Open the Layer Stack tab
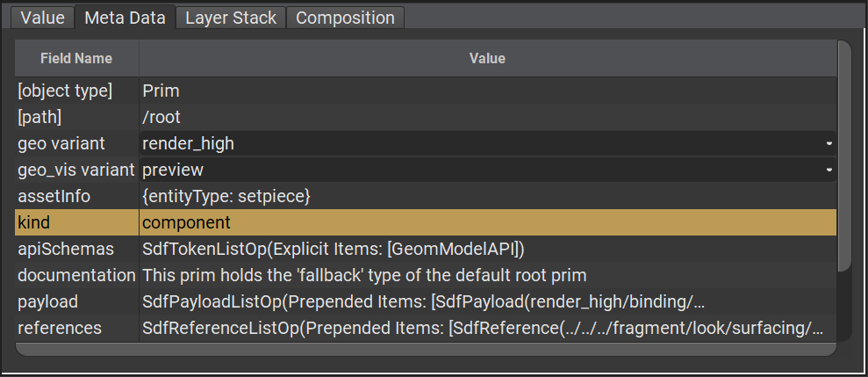 coord(231,18)
